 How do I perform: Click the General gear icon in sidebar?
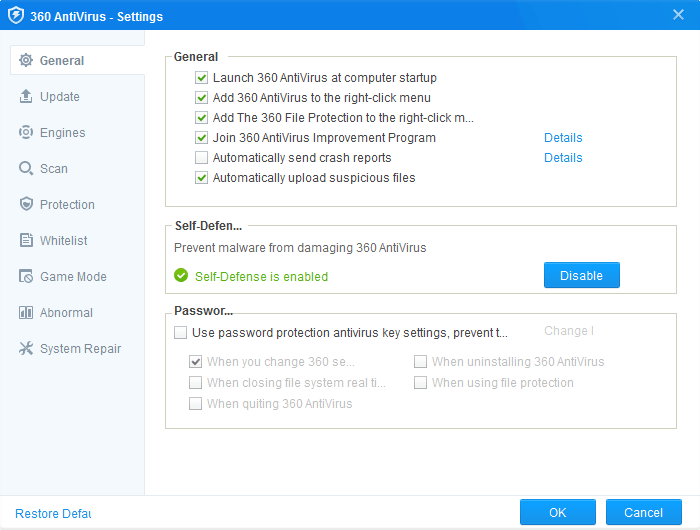tap(26, 61)
